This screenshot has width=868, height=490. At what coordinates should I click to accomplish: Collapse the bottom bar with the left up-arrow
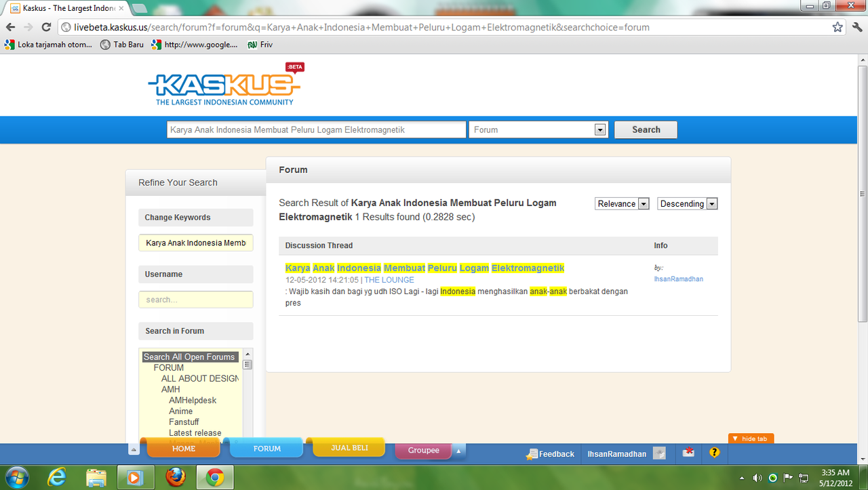tap(134, 449)
